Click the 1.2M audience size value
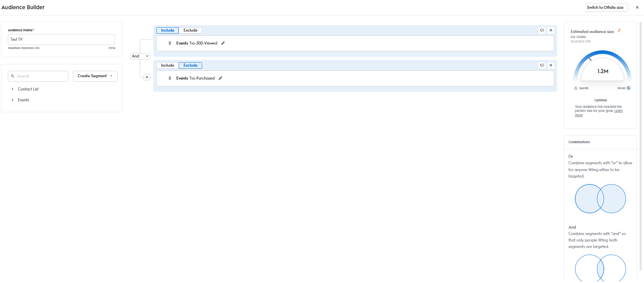Image resolution: width=644 pixels, height=283 pixels. [x=603, y=71]
